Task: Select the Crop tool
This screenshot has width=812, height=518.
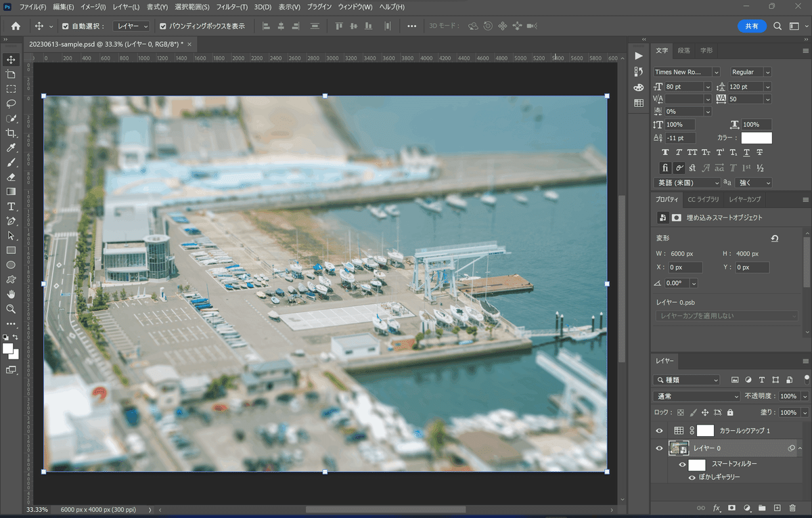Action: pos(11,133)
